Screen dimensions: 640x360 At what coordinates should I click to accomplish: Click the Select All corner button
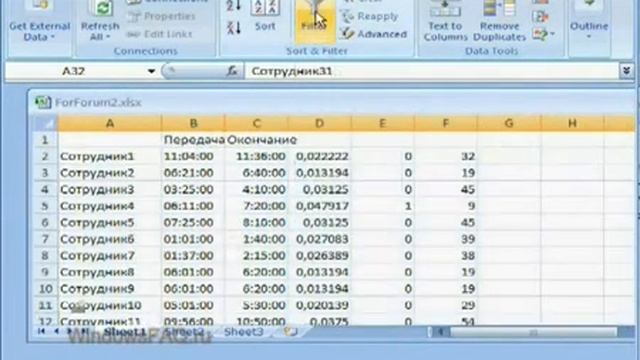pos(45,123)
